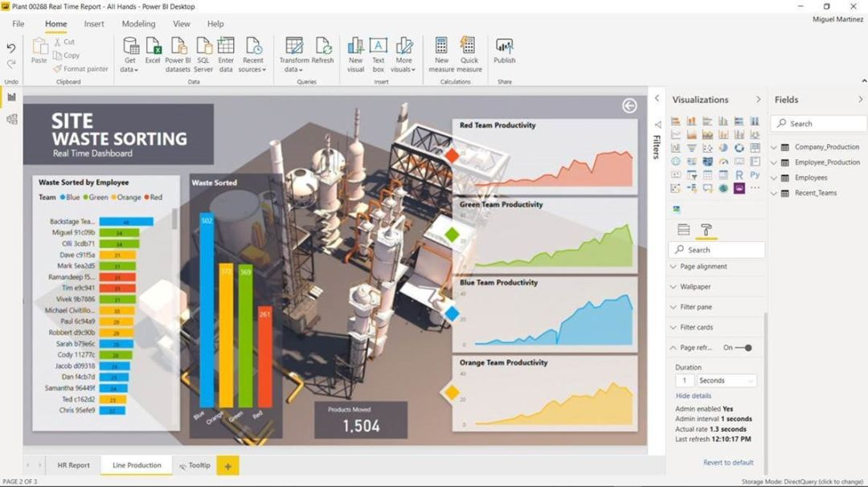Open the Help ribbon tab
Viewport: 868px width, 487px height.
coord(215,24)
